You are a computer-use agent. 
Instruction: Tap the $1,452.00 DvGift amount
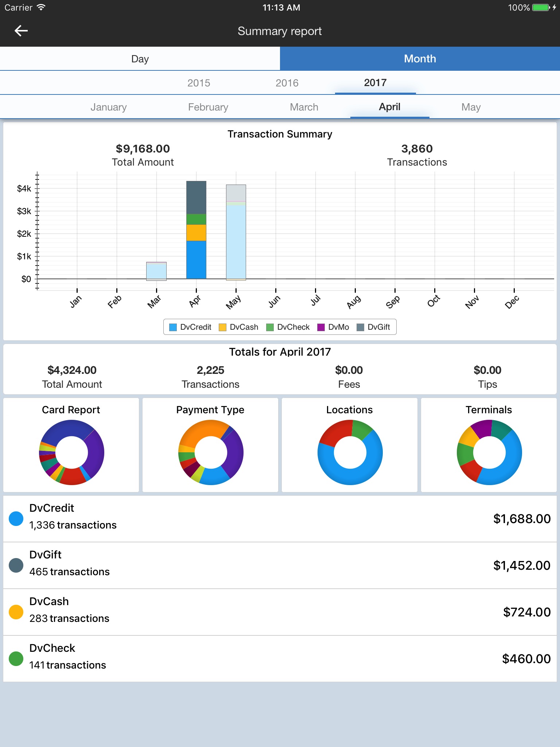tap(522, 565)
